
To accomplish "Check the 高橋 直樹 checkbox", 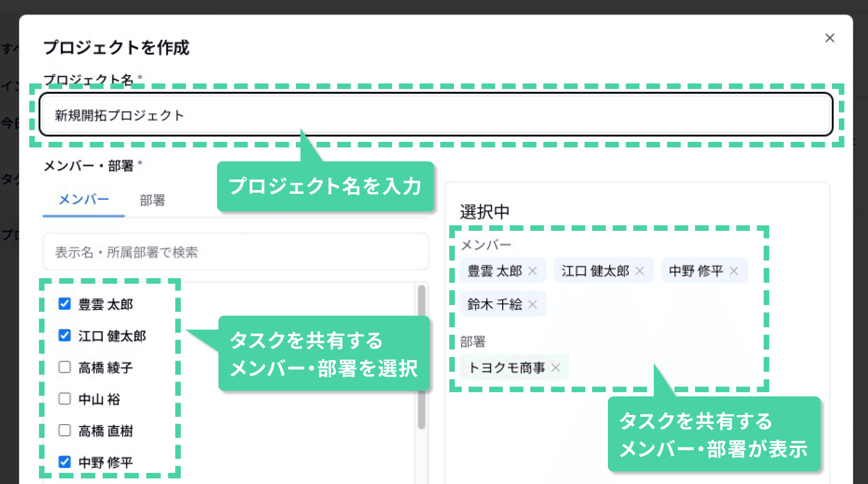I will [x=64, y=430].
